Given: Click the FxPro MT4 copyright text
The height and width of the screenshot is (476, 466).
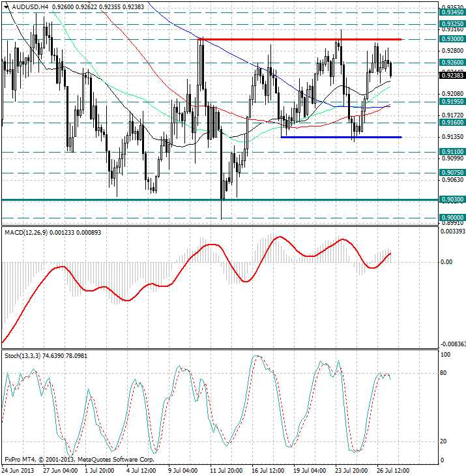Looking at the screenshot, I should (x=80, y=460).
